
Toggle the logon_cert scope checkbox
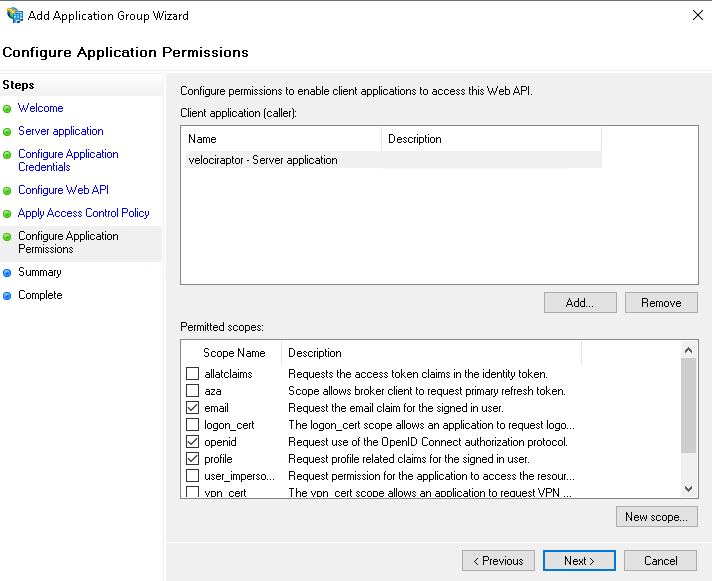pos(193,425)
